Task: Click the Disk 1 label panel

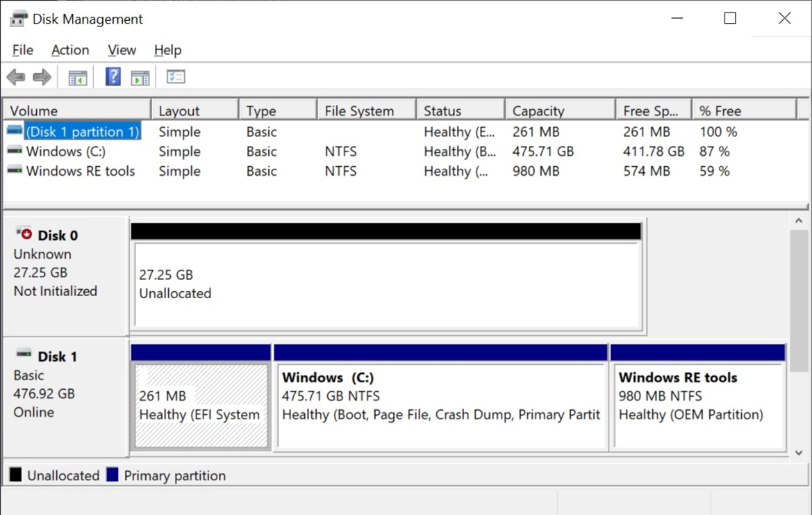Action: pyautogui.click(x=66, y=398)
